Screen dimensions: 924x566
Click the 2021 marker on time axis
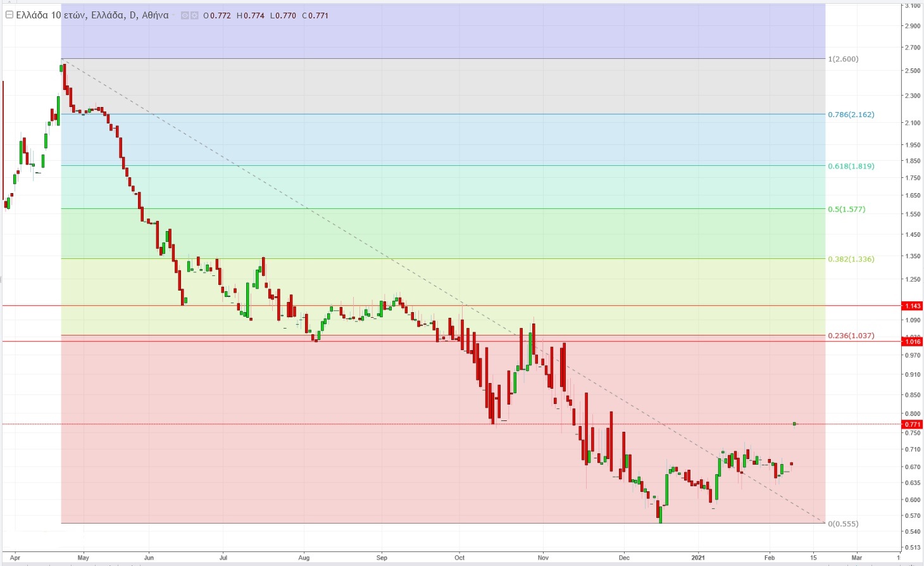(x=698, y=558)
